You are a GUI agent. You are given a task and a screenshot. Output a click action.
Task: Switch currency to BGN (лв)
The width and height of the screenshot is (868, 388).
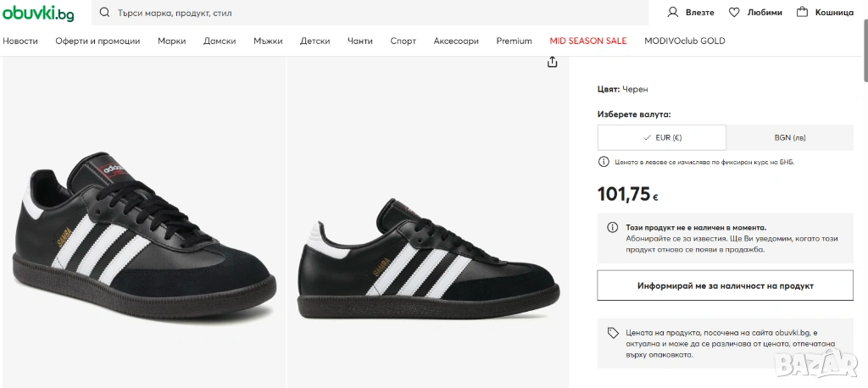[x=790, y=137]
